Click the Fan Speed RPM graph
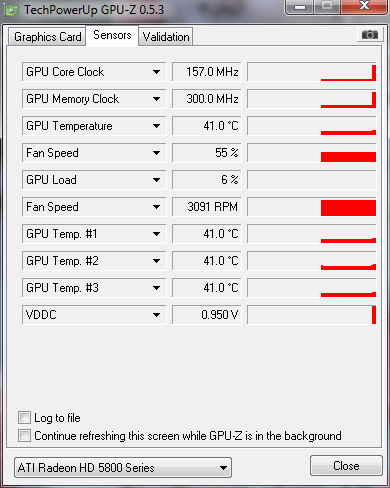Viewport: 390px width, 488px height. 312,207
